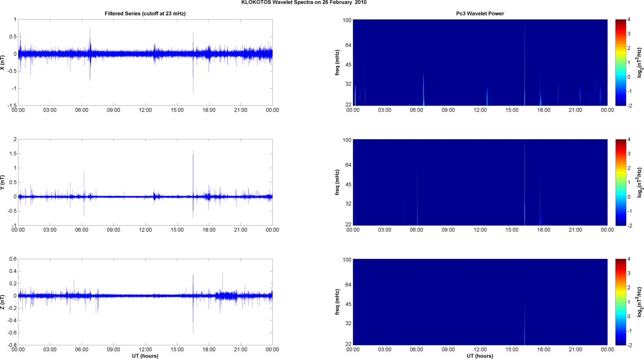Select the Filtered Series (cutoff at 23 mHz) heading

point(145,13)
